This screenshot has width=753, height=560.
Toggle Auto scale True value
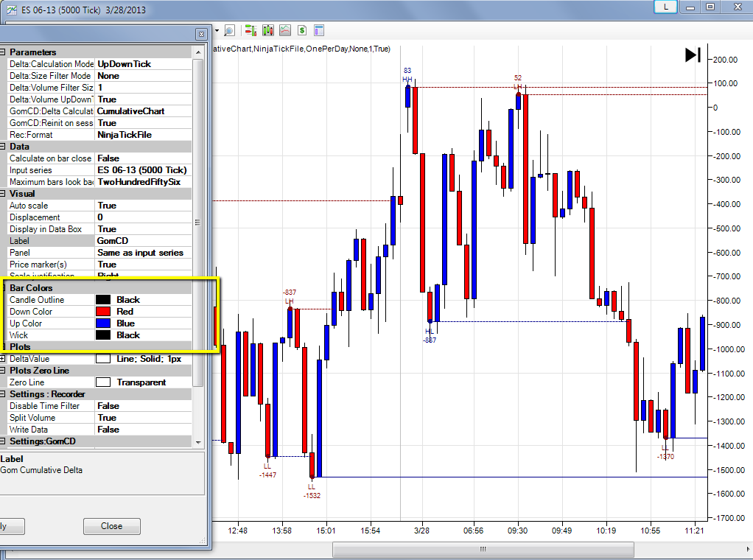(144, 206)
